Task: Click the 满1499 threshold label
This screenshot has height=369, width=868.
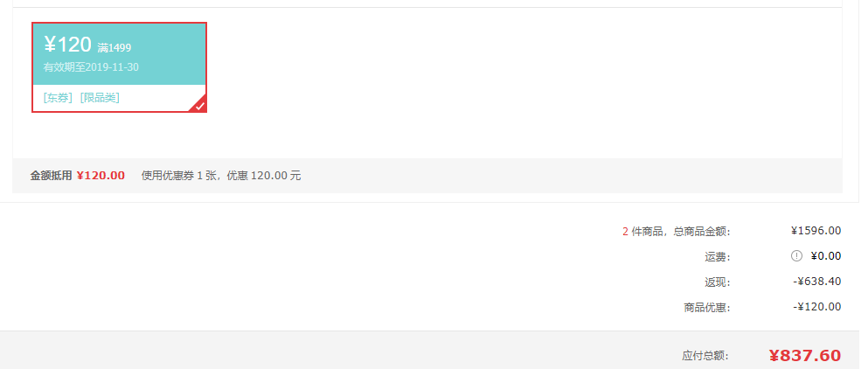Action: (x=115, y=48)
